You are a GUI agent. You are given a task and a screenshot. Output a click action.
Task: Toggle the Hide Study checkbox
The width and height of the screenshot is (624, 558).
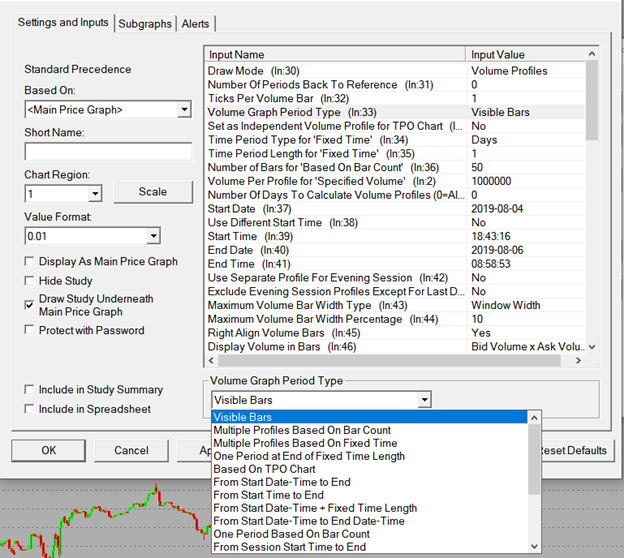click(x=30, y=282)
